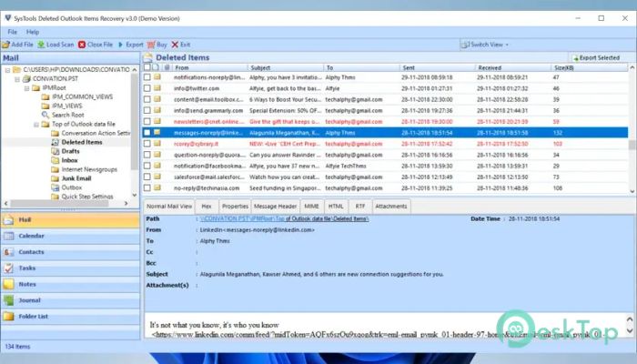Click the Tasks icon in navigation pane

8,268
